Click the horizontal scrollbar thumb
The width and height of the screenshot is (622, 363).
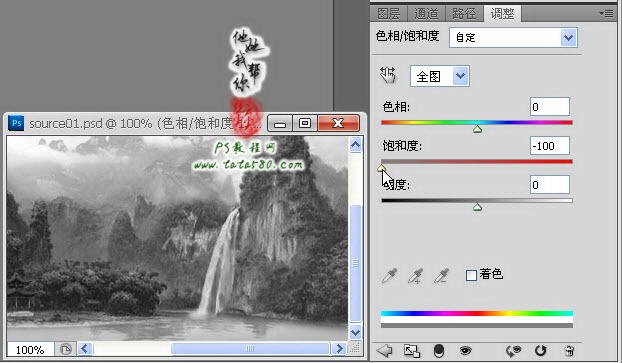coord(250,349)
